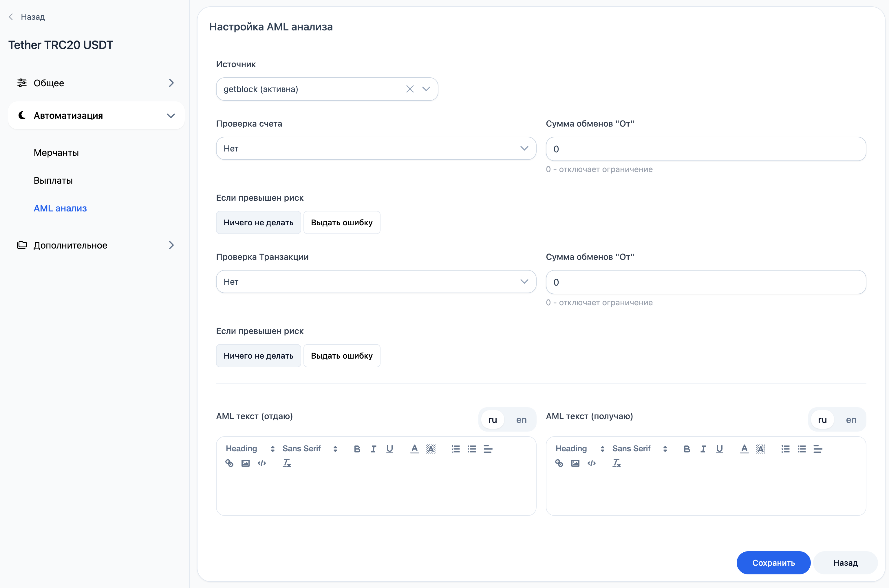This screenshot has height=588, width=889.
Task: Insert code block in отдаю editor
Action: coord(261,463)
